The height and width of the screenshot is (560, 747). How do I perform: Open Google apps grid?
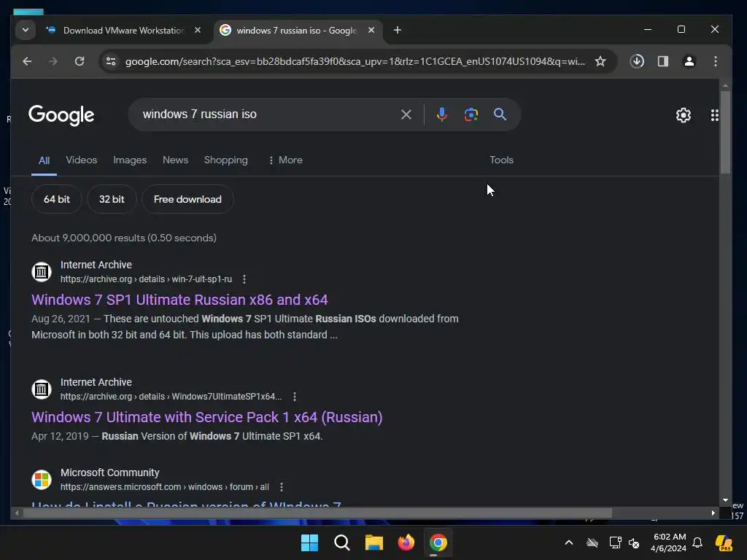click(714, 114)
